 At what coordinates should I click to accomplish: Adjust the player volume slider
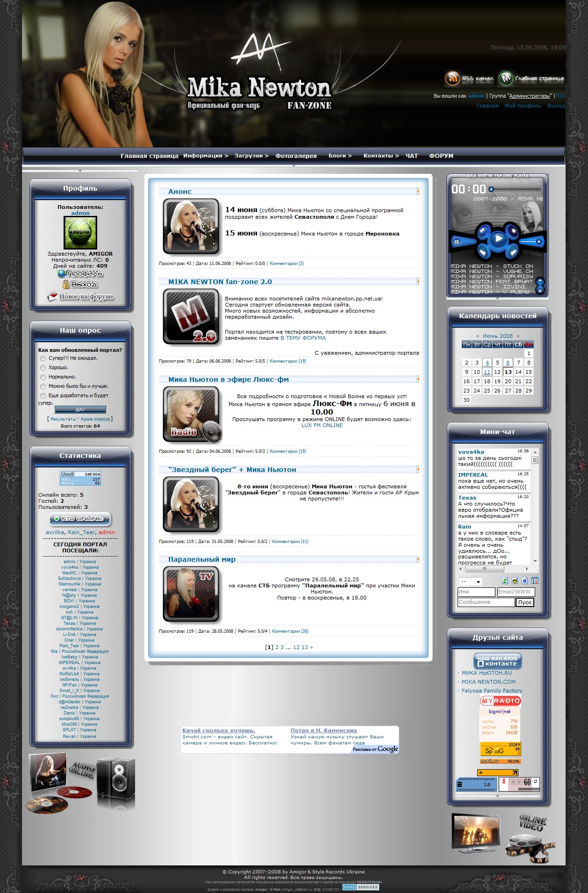click(532, 242)
